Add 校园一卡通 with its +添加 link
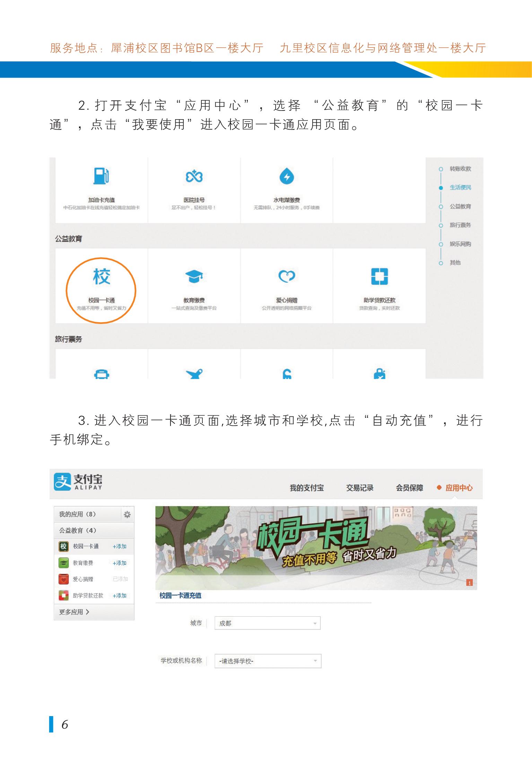This screenshot has height=757, width=532. [119, 546]
